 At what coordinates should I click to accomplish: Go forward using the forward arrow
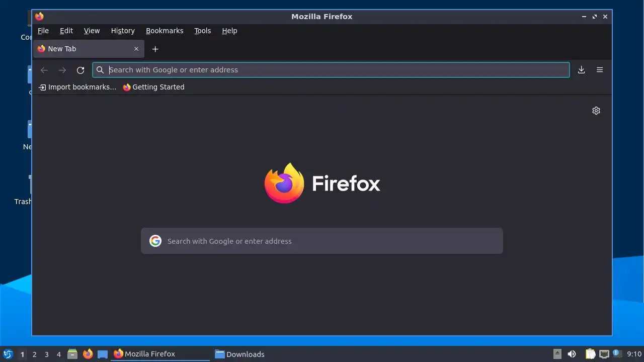[x=62, y=70]
